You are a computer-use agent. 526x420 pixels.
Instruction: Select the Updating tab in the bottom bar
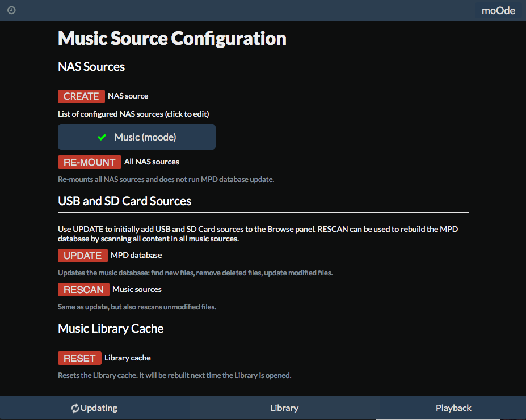click(x=95, y=408)
